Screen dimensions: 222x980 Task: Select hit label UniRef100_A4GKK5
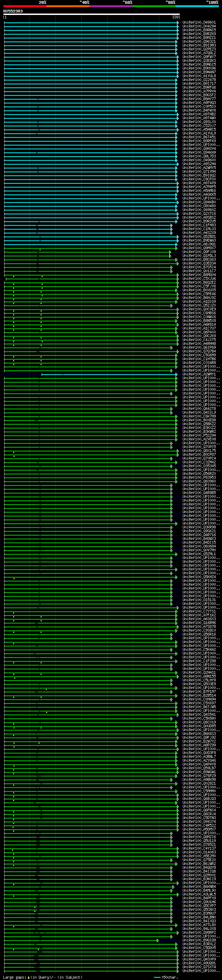click(x=199, y=194)
